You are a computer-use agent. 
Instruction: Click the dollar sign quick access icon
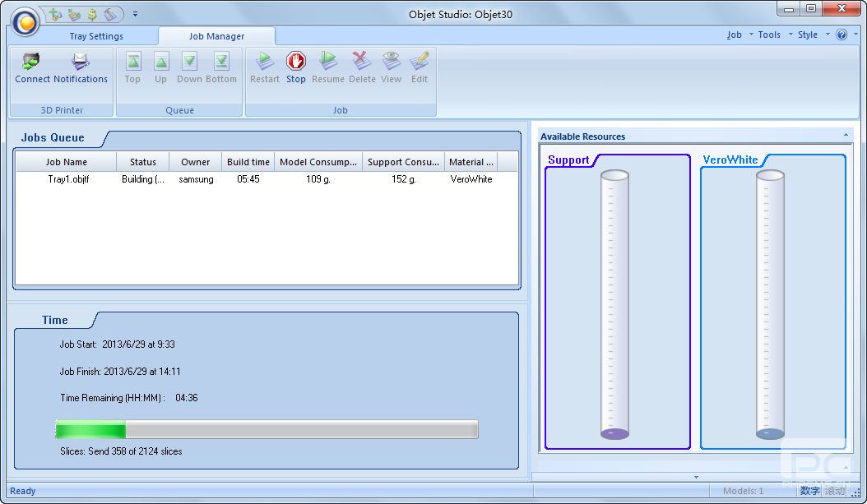click(x=92, y=14)
